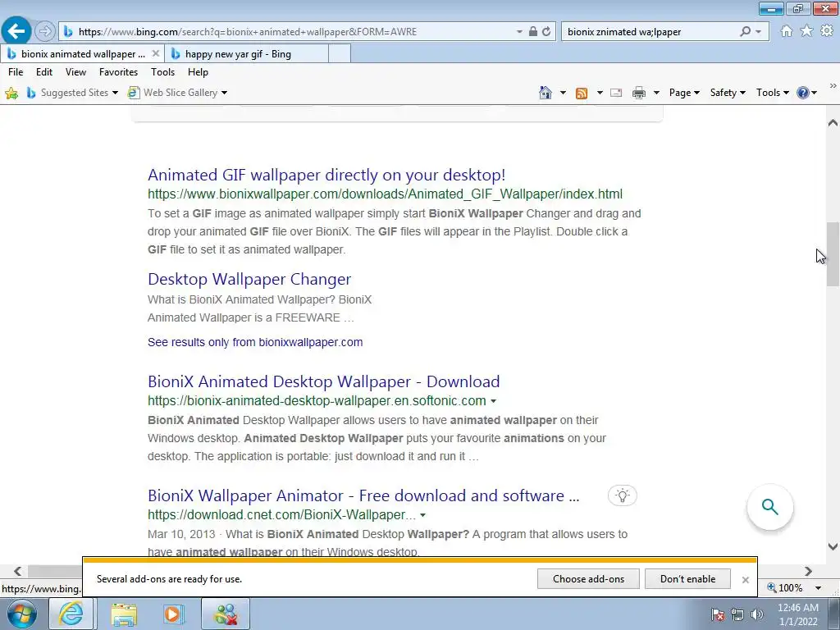Click the horizontal scroll right arrow

pos(808,572)
